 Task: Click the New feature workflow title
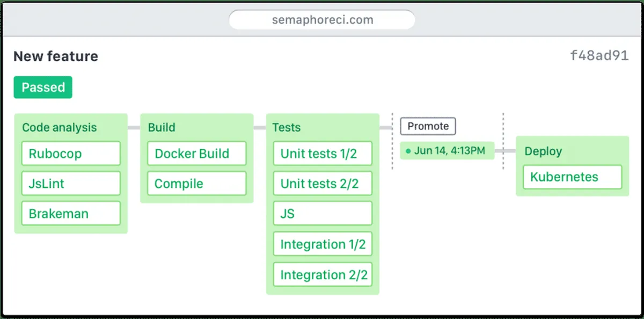point(56,56)
